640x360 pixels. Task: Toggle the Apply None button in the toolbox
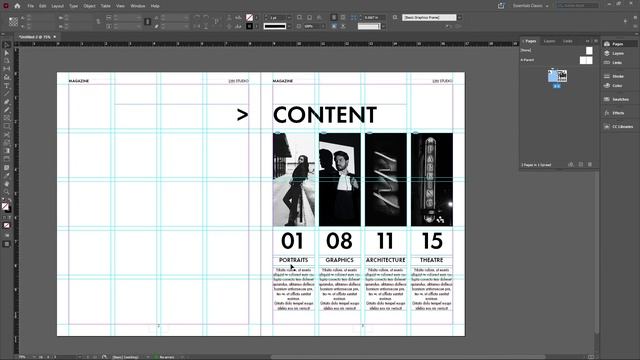click(x=7, y=225)
